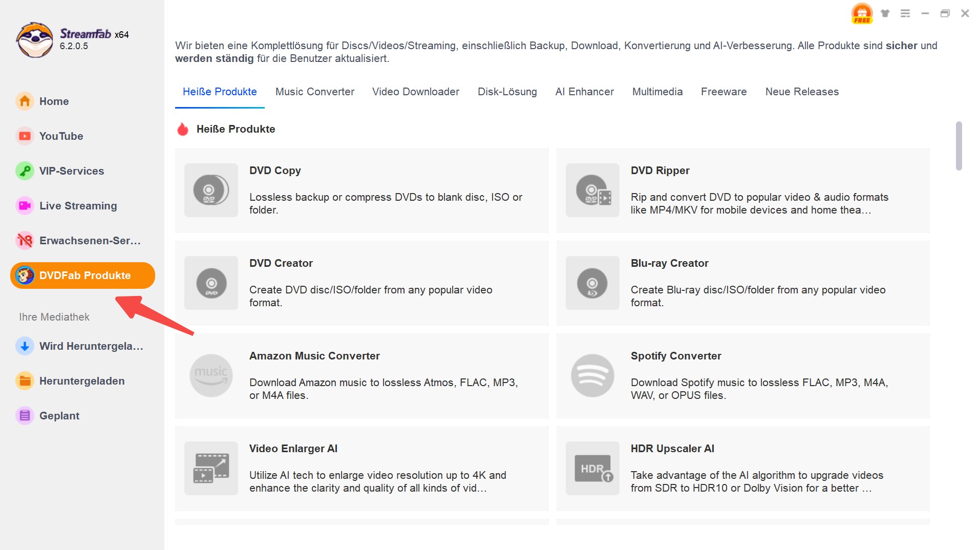Go to YouTube in the sidebar
Image resolution: width=980 pixels, height=550 pixels.
(x=82, y=136)
